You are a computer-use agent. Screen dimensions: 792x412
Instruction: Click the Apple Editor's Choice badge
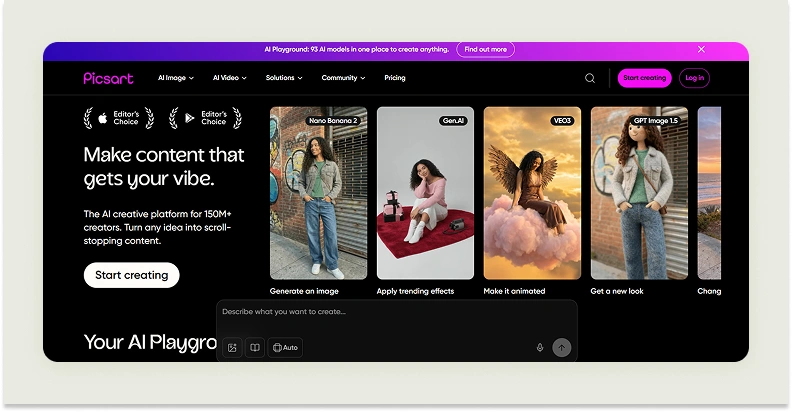click(119, 118)
